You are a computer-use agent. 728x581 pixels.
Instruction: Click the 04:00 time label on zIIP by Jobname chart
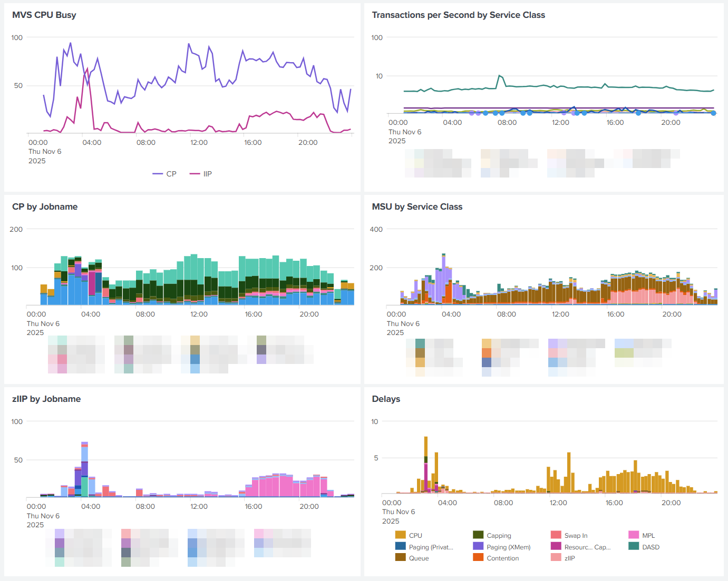pyautogui.click(x=91, y=506)
